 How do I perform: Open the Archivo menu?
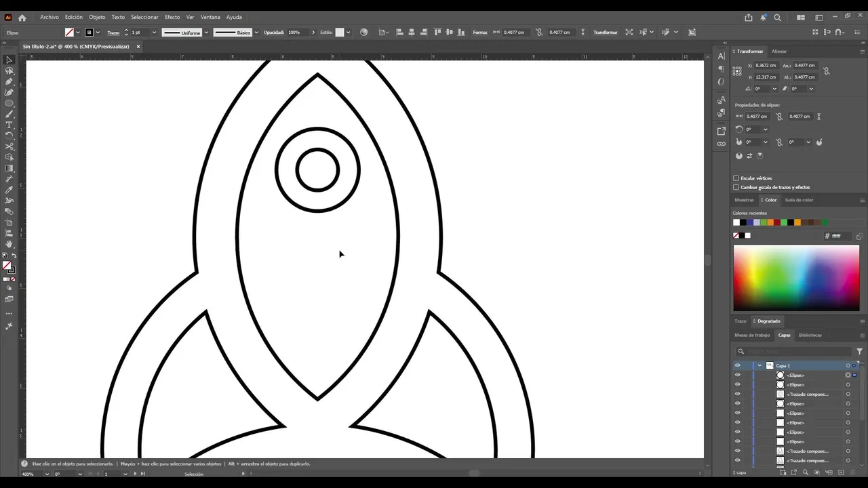pyautogui.click(x=50, y=17)
